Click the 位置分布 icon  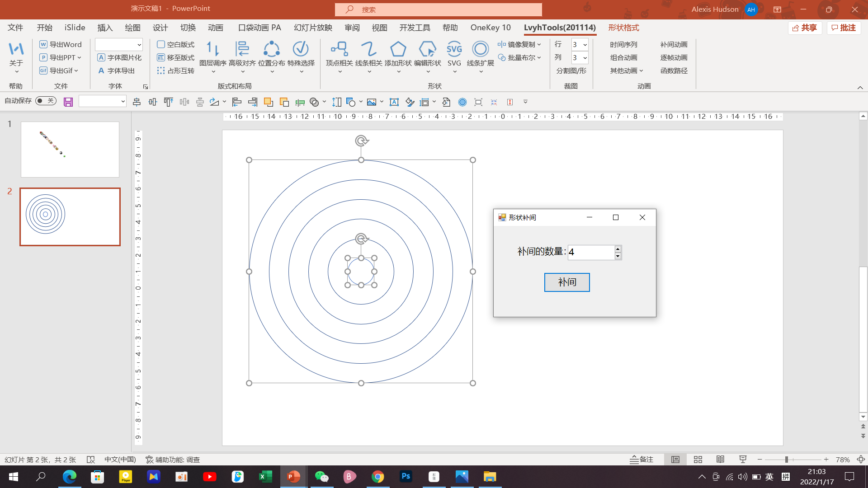pos(271,49)
